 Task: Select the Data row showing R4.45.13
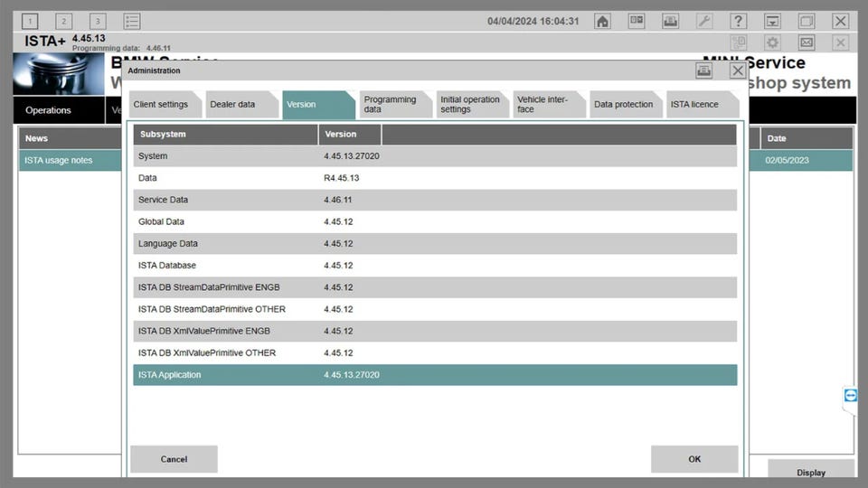[x=435, y=178]
